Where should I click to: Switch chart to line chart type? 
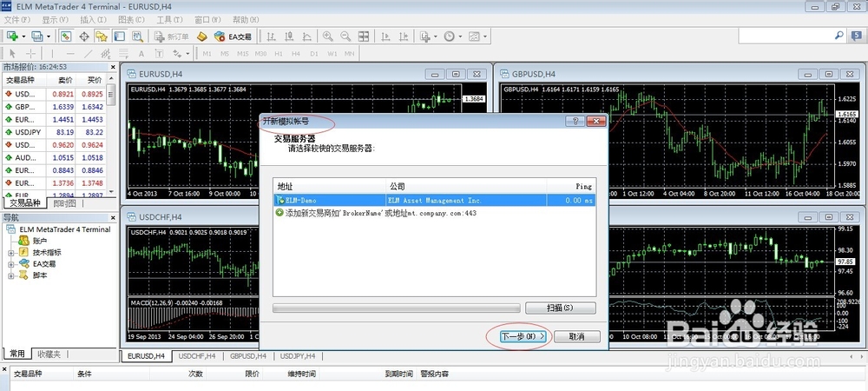306,36
